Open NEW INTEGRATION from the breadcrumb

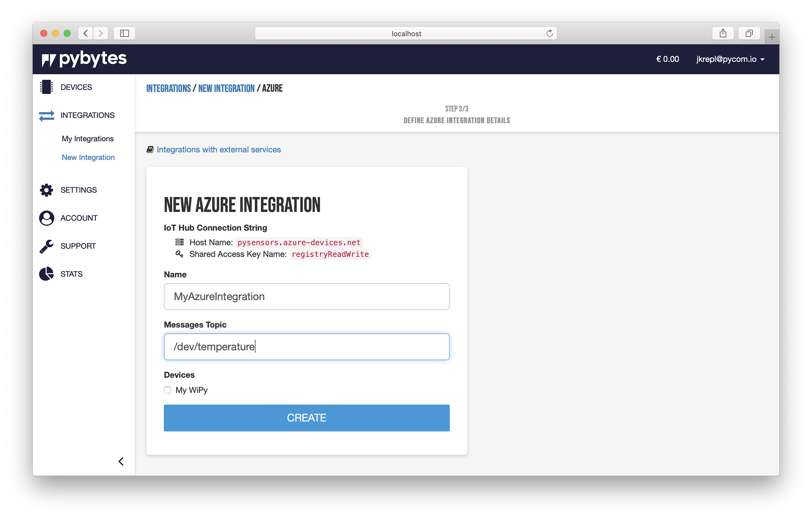[226, 88]
